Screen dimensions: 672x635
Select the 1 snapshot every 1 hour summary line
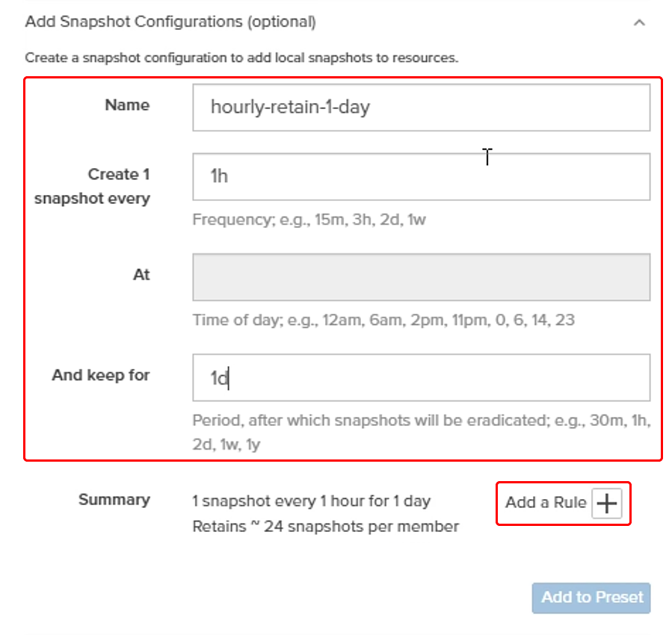(312, 501)
